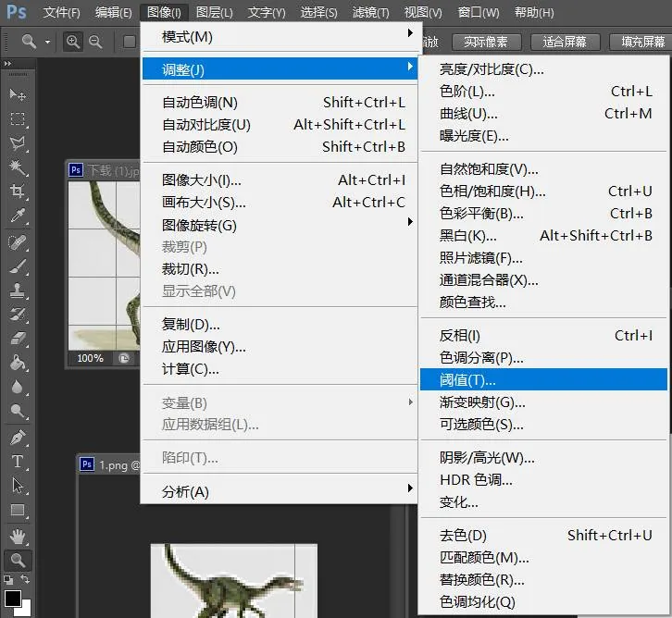The width and height of the screenshot is (672, 618).
Task: Toggle checkbox in options bar
Action: (x=129, y=42)
